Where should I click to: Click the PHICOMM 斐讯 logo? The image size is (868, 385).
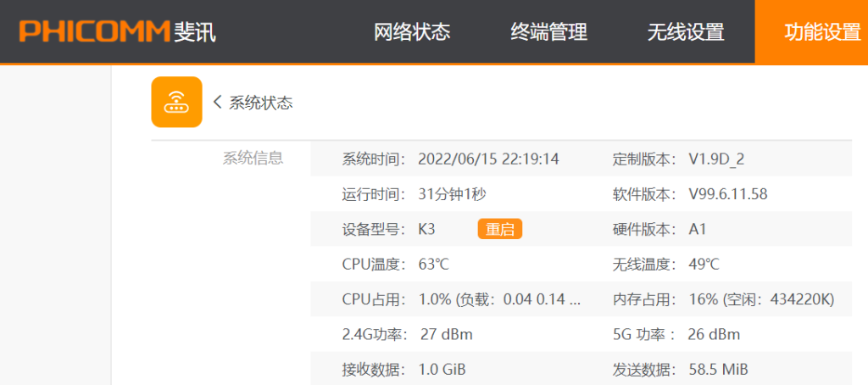(118, 32)
